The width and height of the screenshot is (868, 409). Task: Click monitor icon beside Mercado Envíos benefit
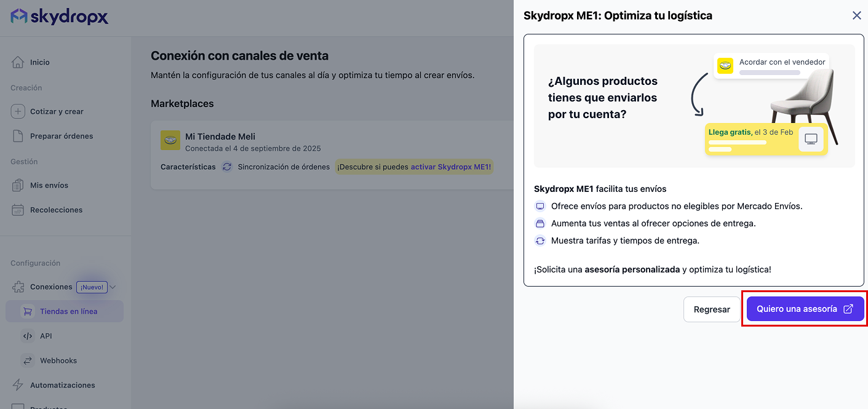coord(540,206)
